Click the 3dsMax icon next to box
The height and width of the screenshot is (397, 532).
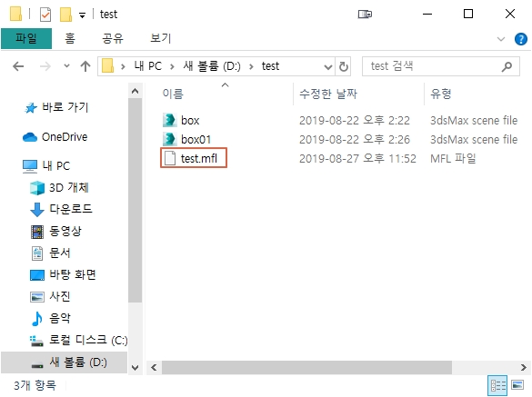pyautogui.click(x=169, y=120)
